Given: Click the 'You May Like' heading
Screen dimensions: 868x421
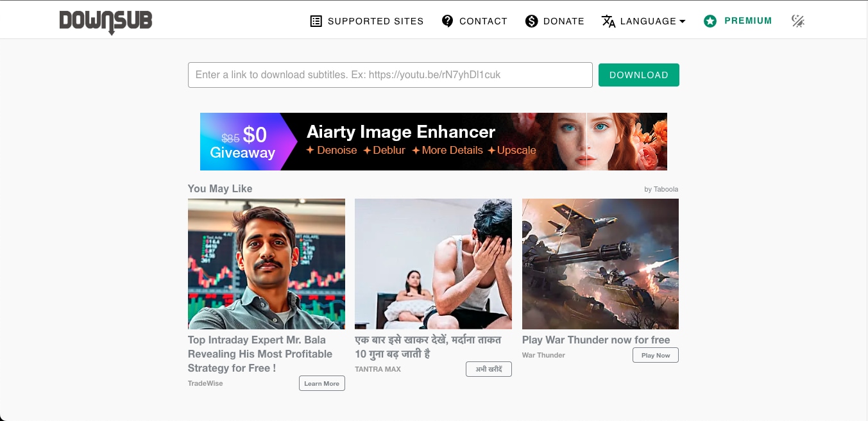Looking at the screenshot, I should (x=220, y=188).
